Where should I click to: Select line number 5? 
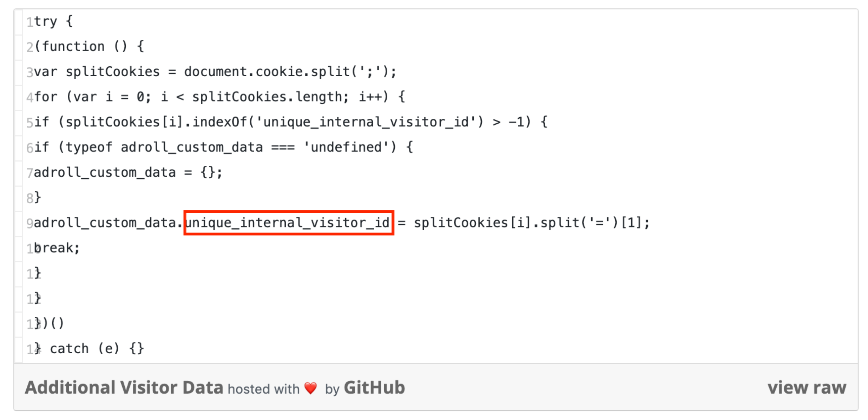click(x=29, y=123)
